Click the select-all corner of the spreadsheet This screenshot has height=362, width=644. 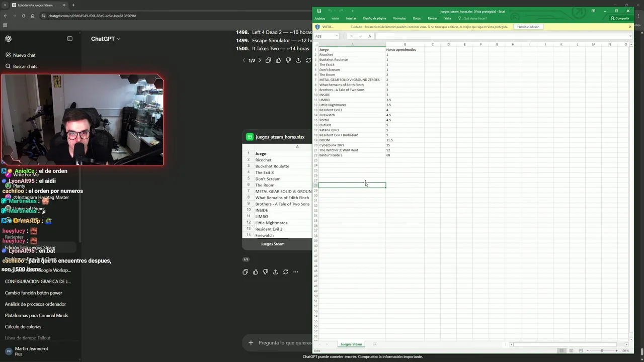tap(315, 44)
